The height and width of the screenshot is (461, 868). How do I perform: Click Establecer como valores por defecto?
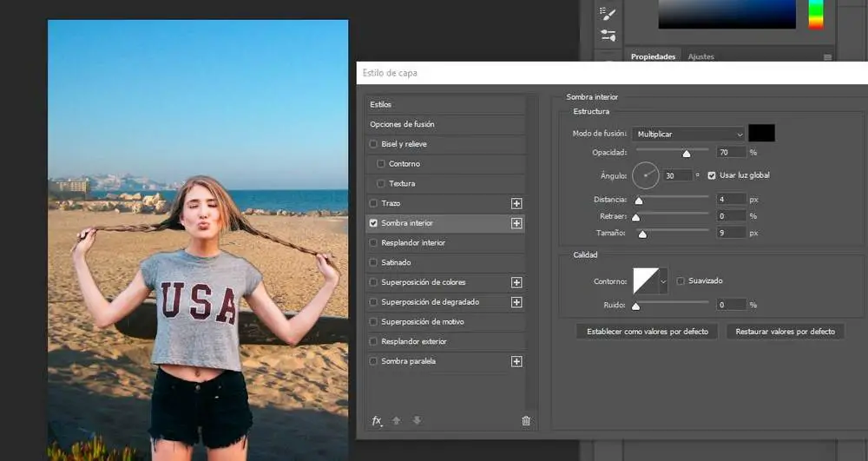point(647,332)
